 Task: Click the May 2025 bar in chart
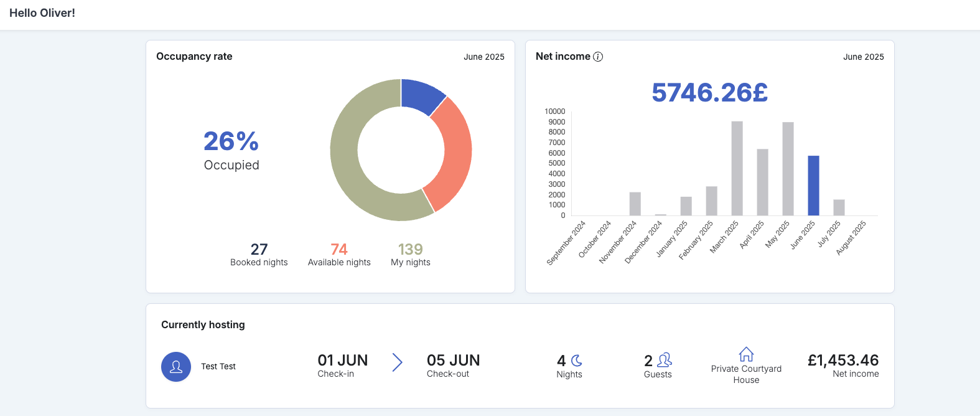[x=788, y=169]
